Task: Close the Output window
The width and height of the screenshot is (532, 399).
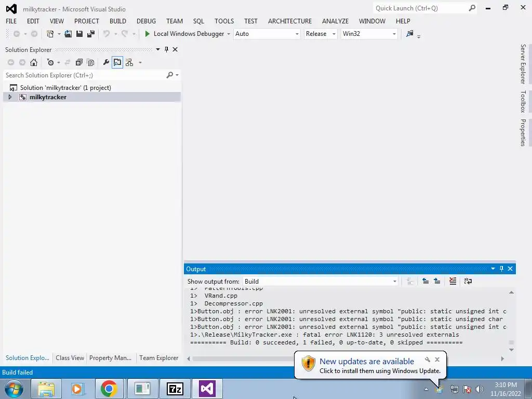Action: (510, 269)
